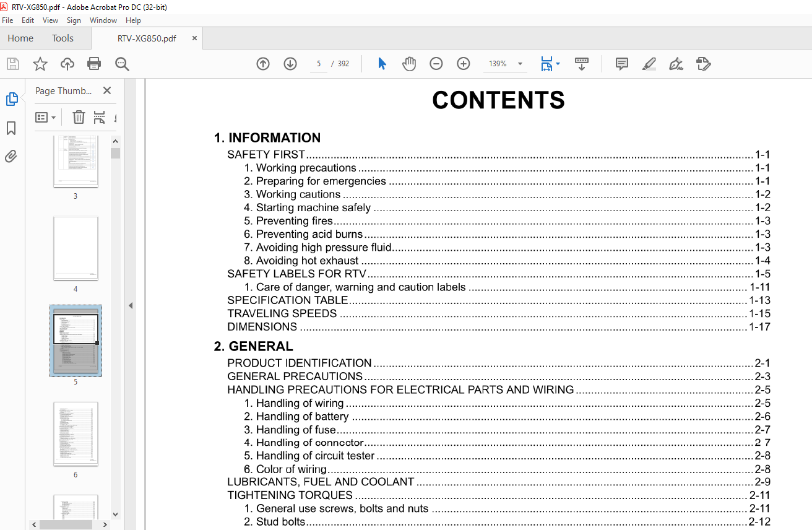
Task: Open the File menu
Action: (7, 20)
